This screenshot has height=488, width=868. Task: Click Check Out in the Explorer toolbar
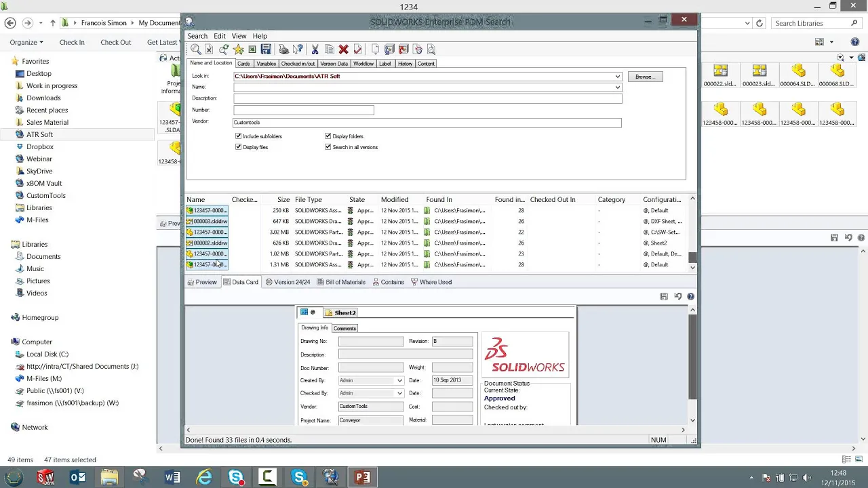point(116,42)
